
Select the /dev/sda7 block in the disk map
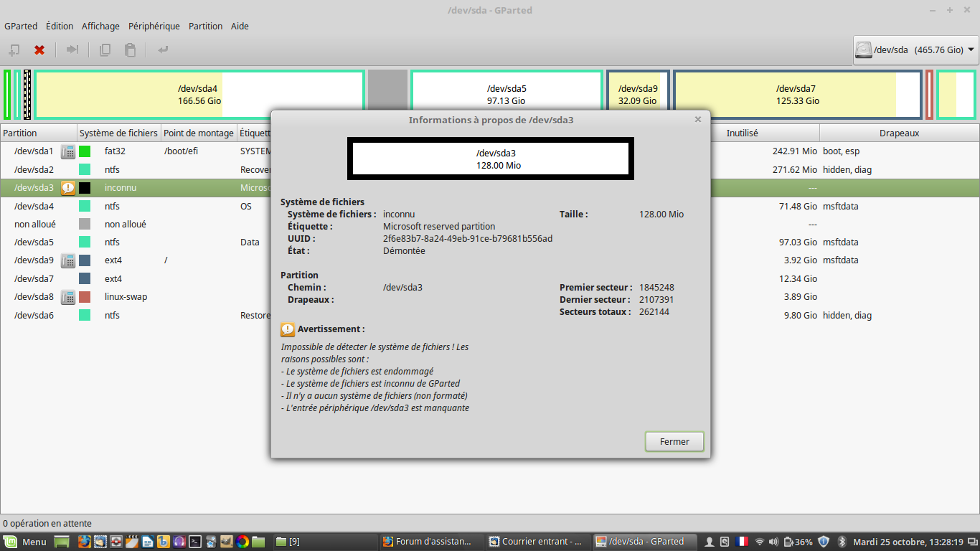[797, 95]
